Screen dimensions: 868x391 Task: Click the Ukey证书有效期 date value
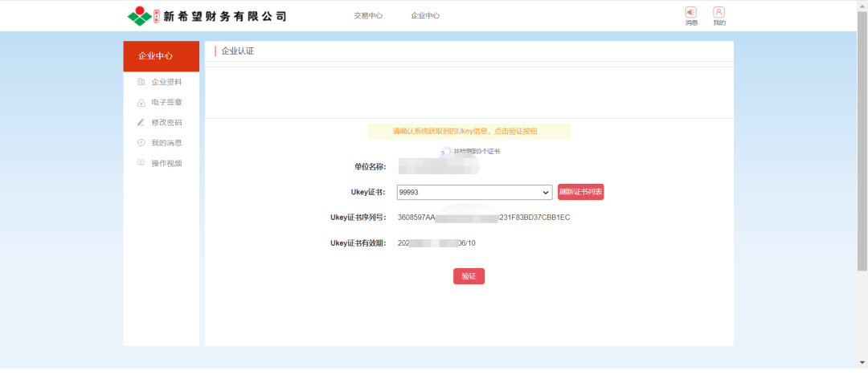pos(436,242)
